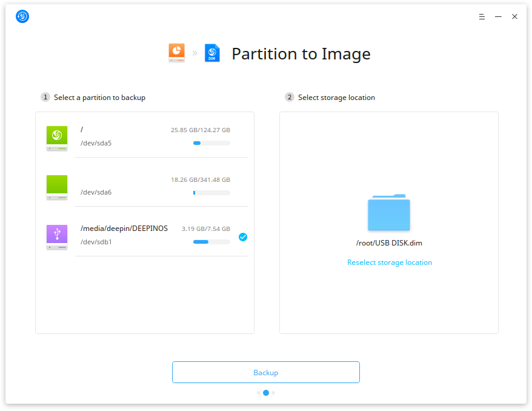Click the active middle page indicator dot
Screen dimensions: 532x411
(x=266, y=393)
